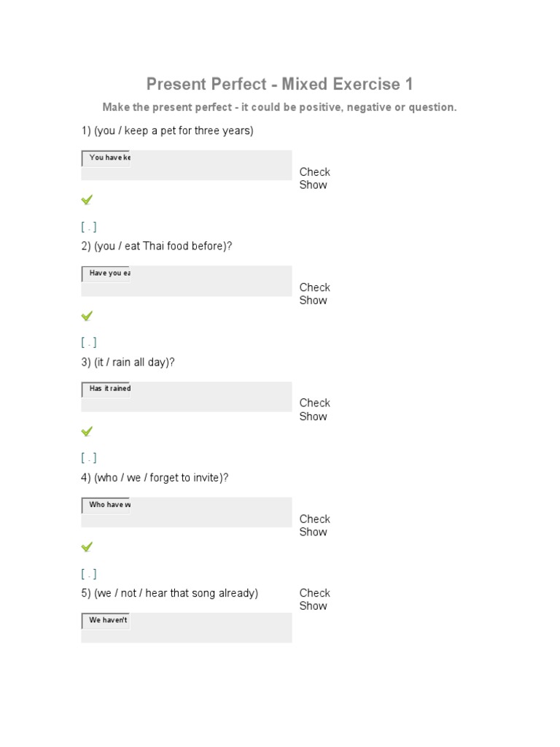Focus the 'Who have w' answer box
The width and height of the screenshot is (560, 747).
[x=106, y=505]
